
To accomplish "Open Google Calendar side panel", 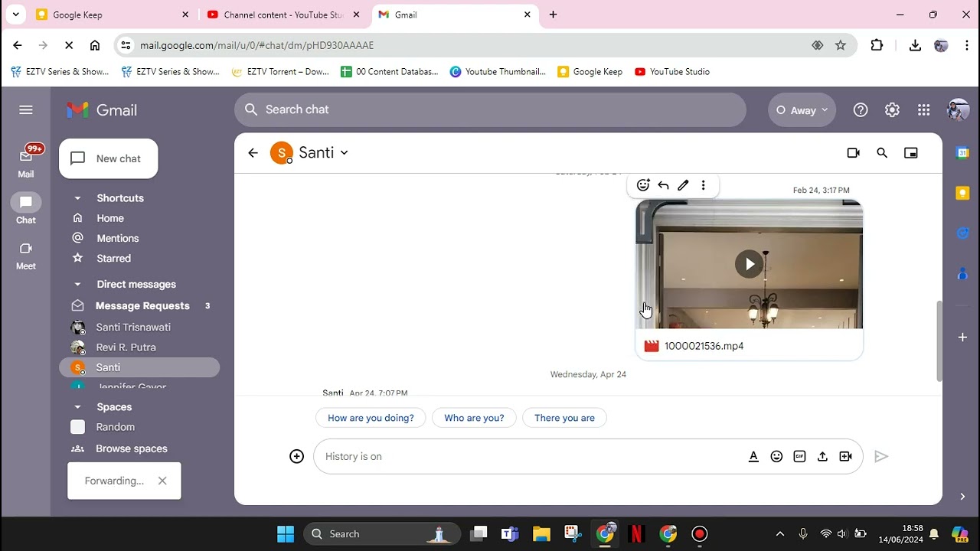I will pyautogui.click(x=962, y=153).
